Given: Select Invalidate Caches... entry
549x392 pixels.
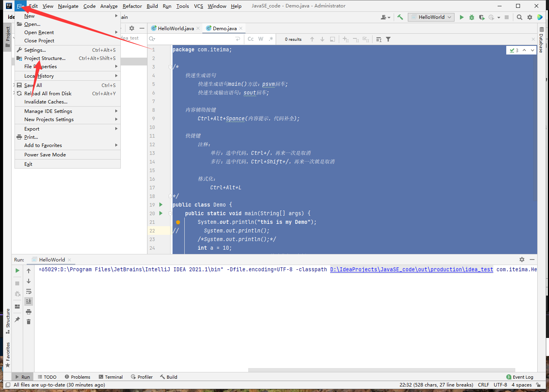Looking at the screenshot, I should click(x=67, y=102).
